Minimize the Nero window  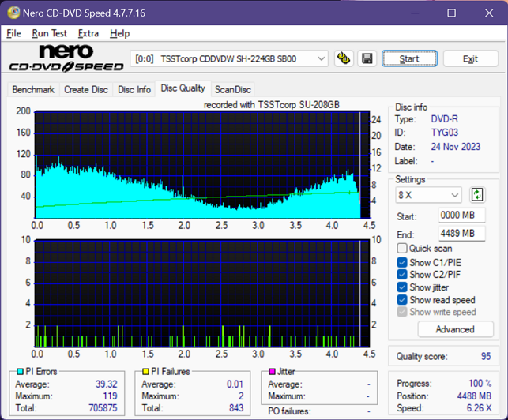pos(415,13)
